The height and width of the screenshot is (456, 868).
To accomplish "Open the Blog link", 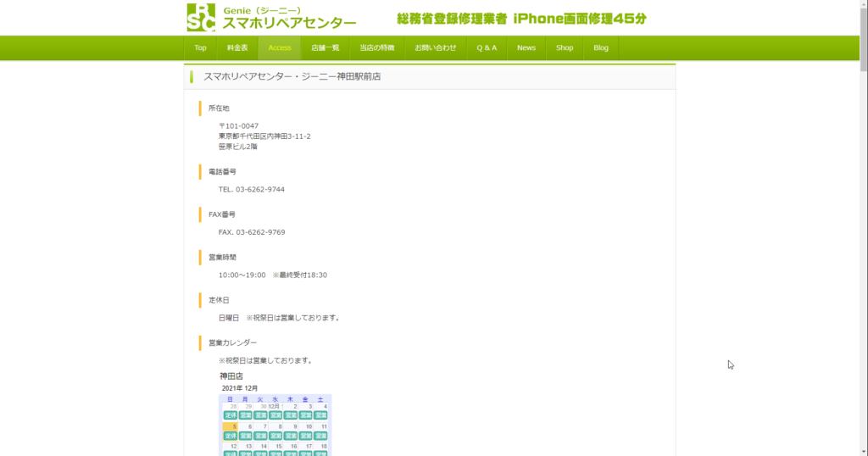I will (x=601, y=47).
